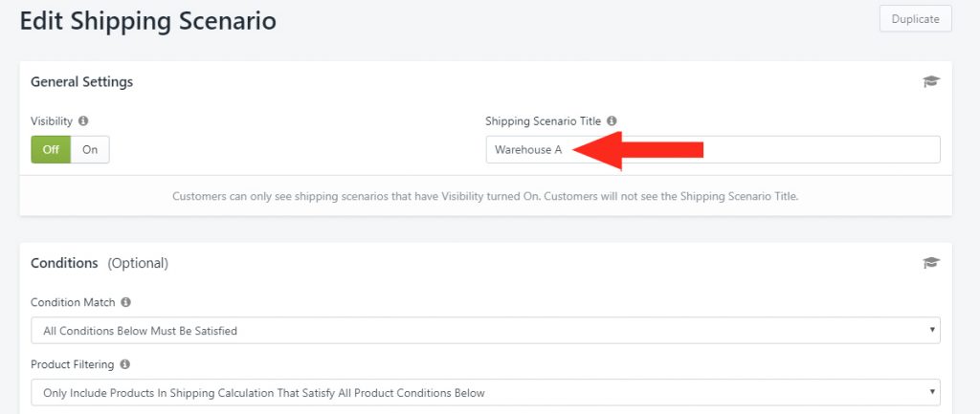The image size is (980, 414).
Task: Click the Shipping Scenario Title label
Action: tap(544, 120)
